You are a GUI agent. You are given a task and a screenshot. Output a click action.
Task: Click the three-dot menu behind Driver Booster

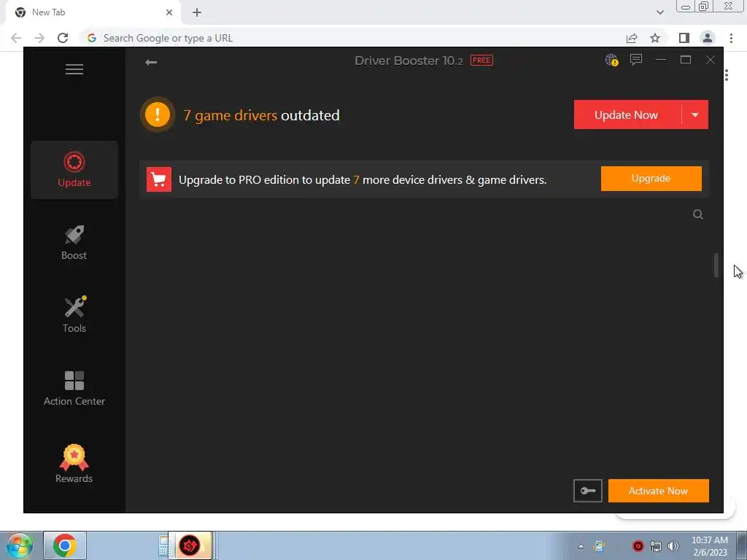click(x=727, y=75)
